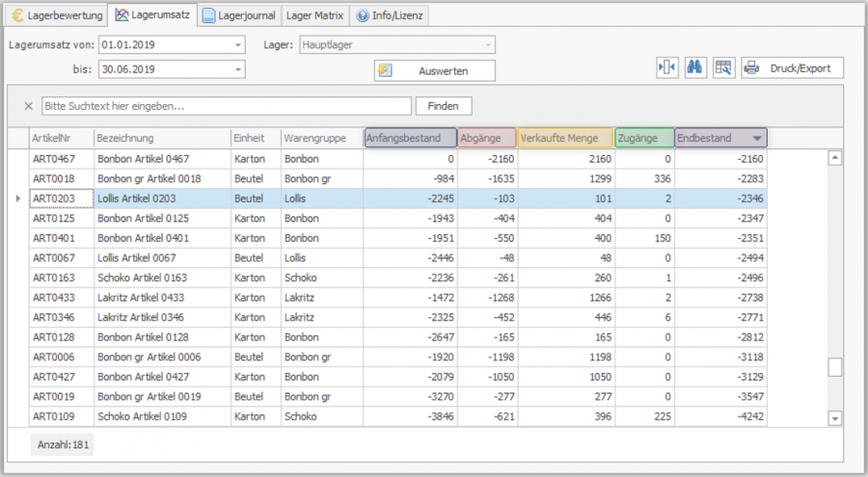Sort by the ArtikelNr column header
Image resolution: width=868 pixels, height=477 pixels.
tap(62, 139)
